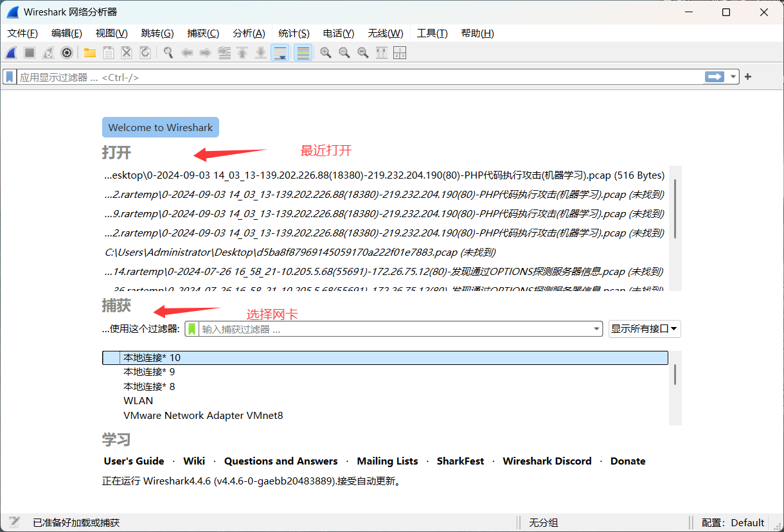Open the 无线(W) menu
The image size is (784, 532).
point(386,33)
